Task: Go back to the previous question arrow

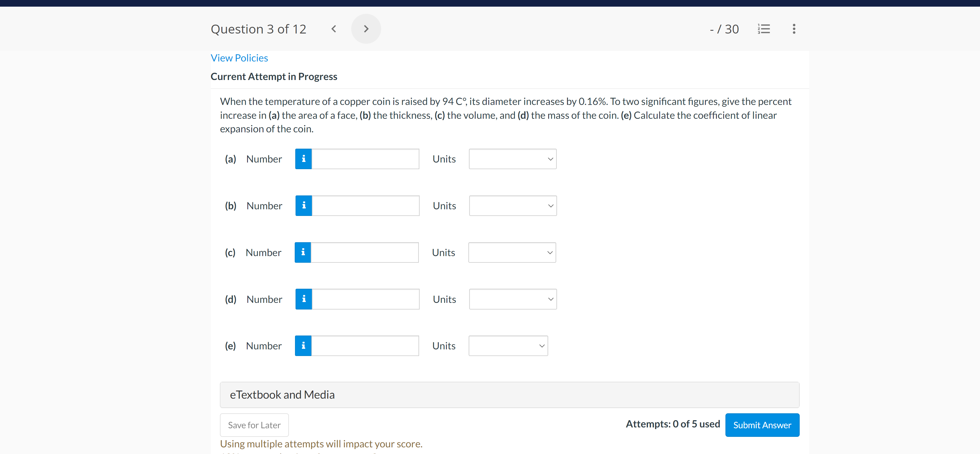Action: coord(334,29)
